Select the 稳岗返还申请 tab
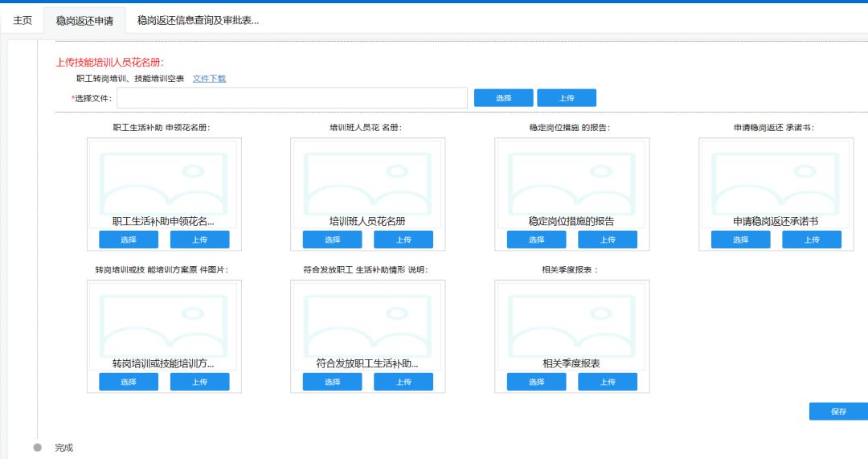 click(84, 21)
